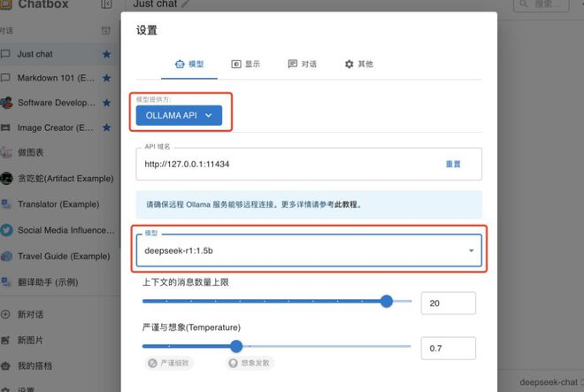Expand the deepseek-r1:1.5b model dropdown
This screenshot has width=584, height=392.
point(309,250)
